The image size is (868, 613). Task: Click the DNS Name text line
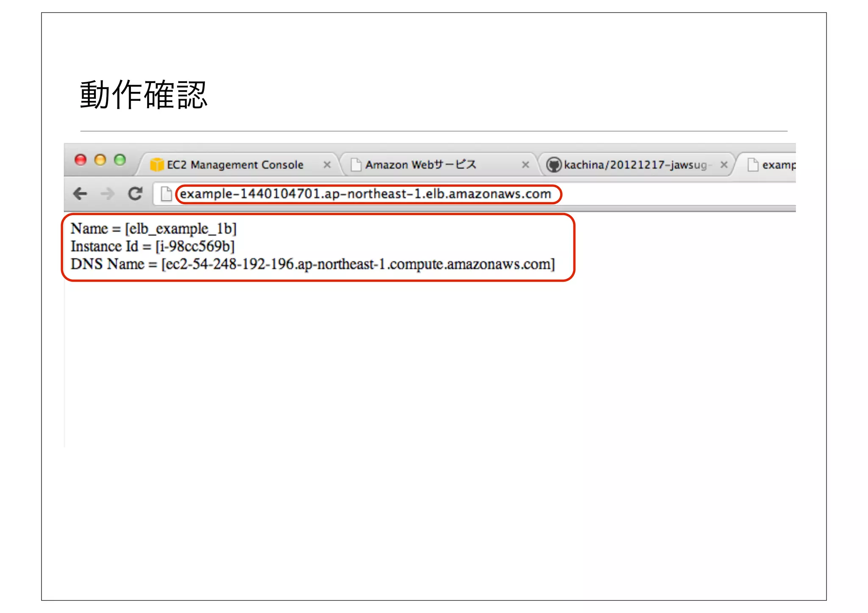click(312, 264)
